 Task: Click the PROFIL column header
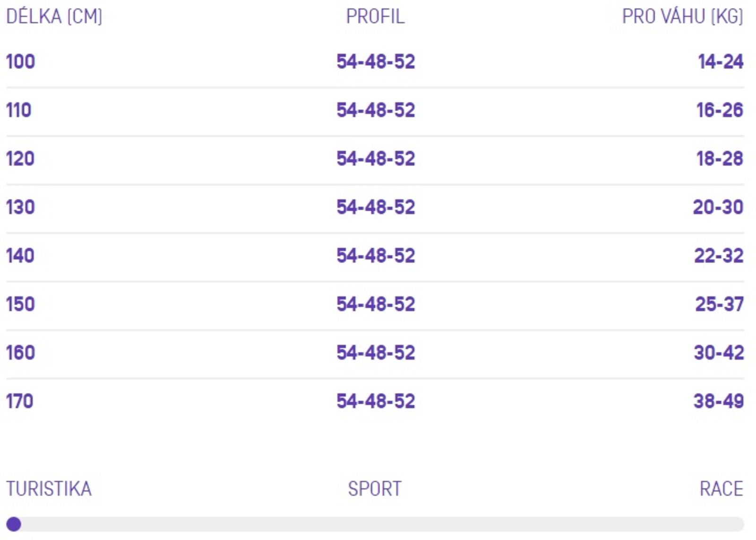375,17
